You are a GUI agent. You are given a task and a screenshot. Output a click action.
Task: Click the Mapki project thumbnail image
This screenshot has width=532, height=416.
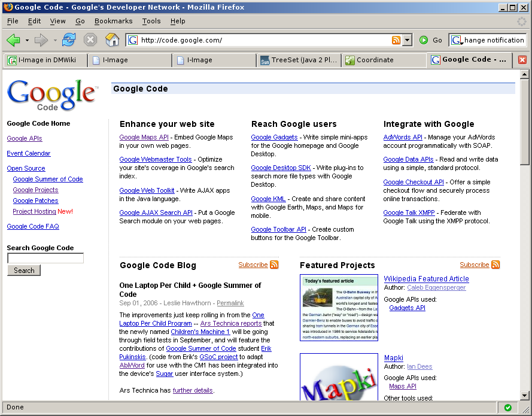coord(339,376)
